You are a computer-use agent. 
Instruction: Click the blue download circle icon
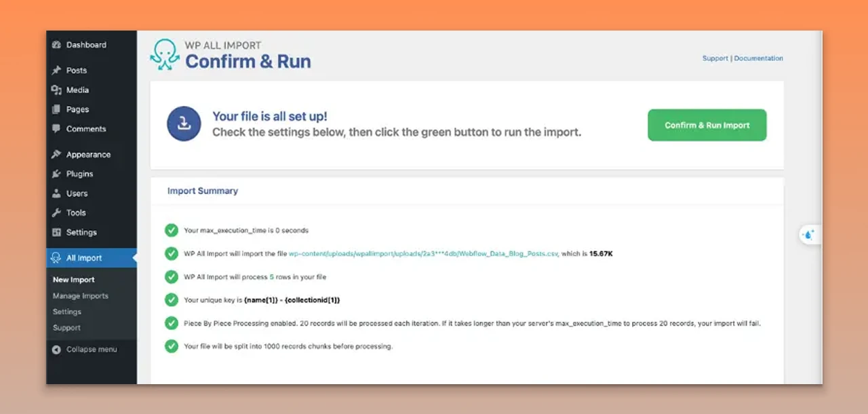[184, 124]
